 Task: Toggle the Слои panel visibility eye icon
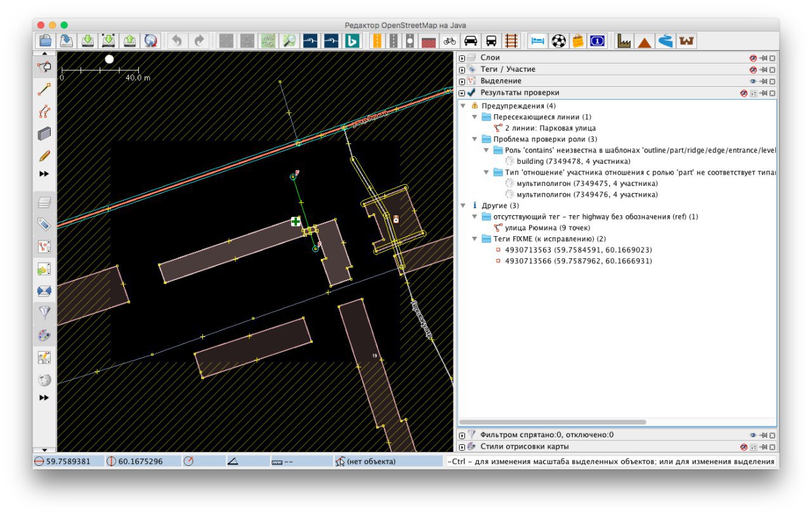click(x=753, y=58)
